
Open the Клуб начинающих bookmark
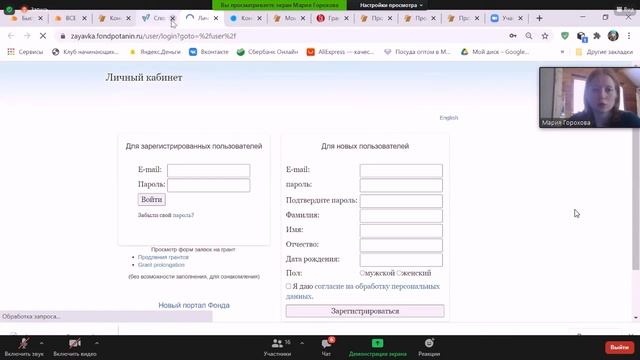point(85,52)
